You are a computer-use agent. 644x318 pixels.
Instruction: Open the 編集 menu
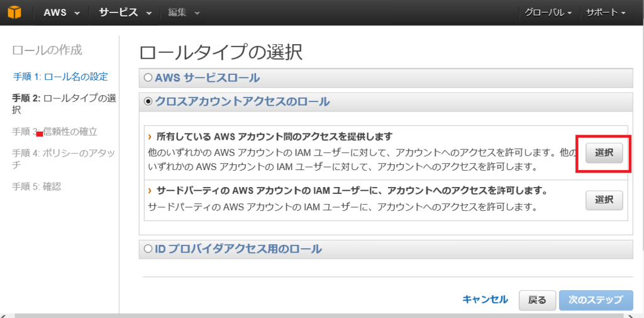tap(184, 13)
